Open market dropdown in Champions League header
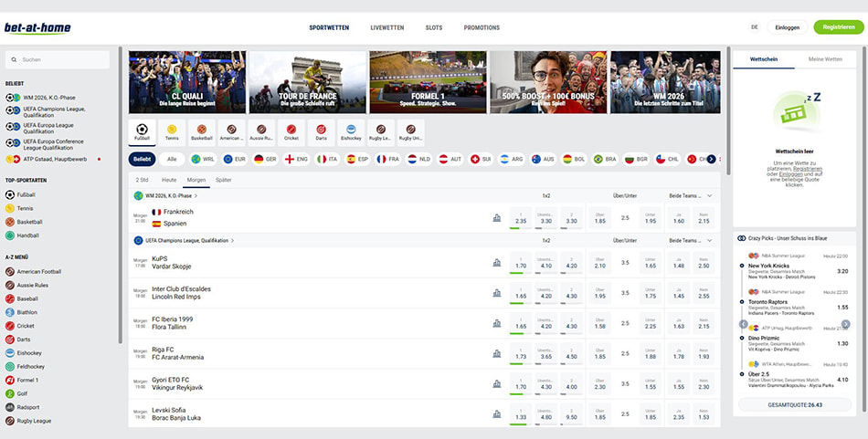868x439 pixels. pos(710,241)
